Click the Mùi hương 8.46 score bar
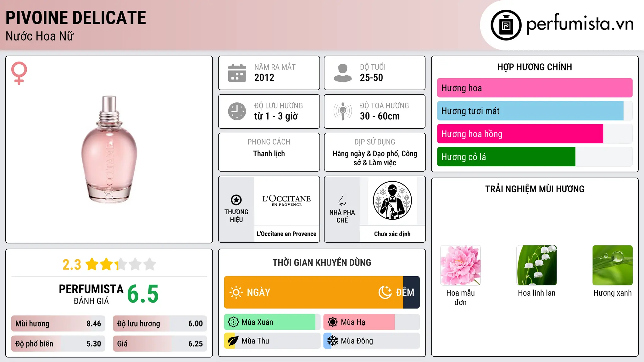The width and height of the screenshot is (644, 362). 58,324
